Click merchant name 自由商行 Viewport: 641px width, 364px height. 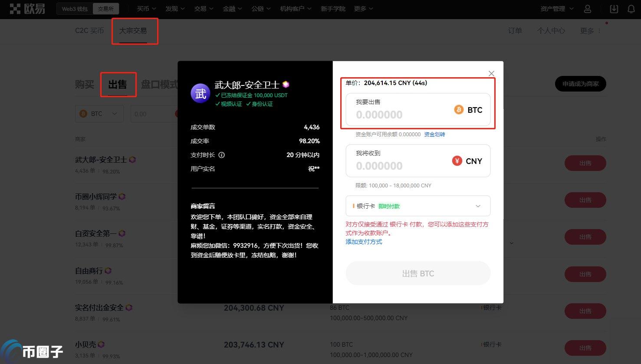(89, 271)
